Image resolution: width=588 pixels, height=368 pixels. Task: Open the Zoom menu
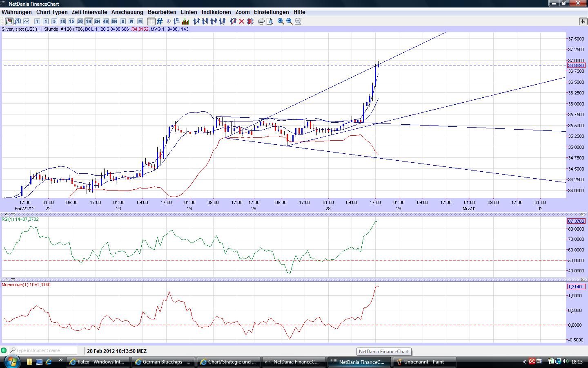pos(243,12)
